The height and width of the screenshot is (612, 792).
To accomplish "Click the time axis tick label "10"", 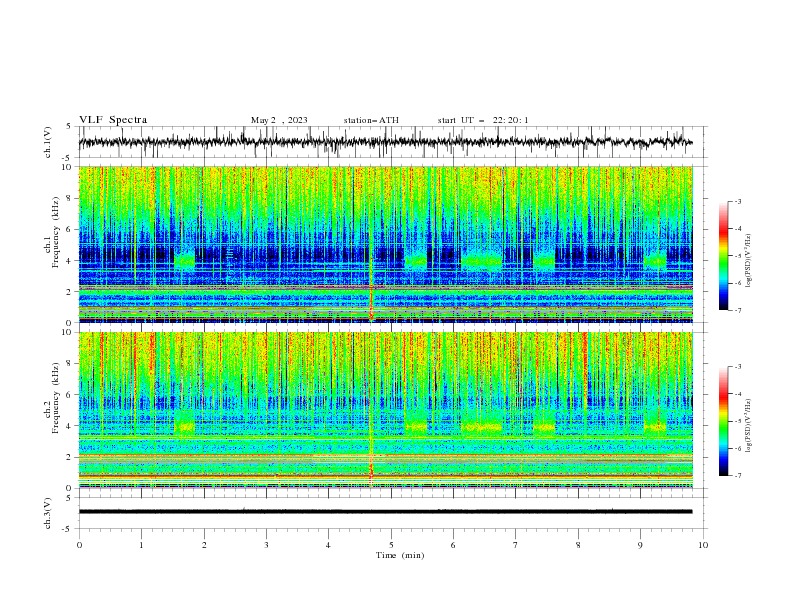I will coord(703,545).
